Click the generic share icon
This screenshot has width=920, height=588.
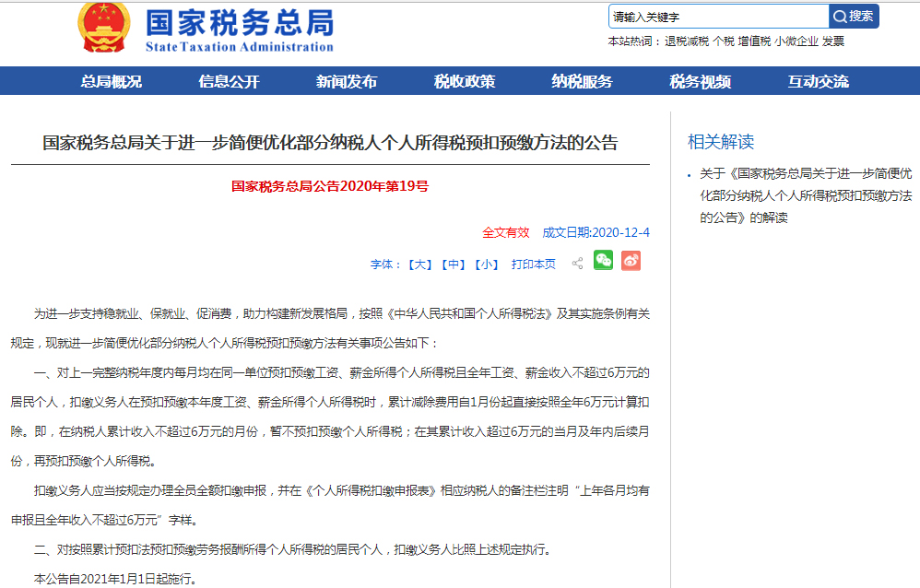coord(577,264)
